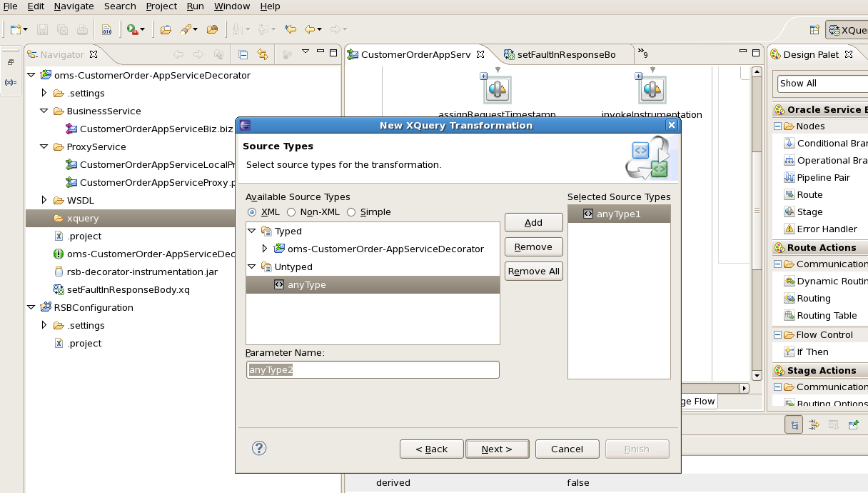Open the Window menu

coord(232,6)
